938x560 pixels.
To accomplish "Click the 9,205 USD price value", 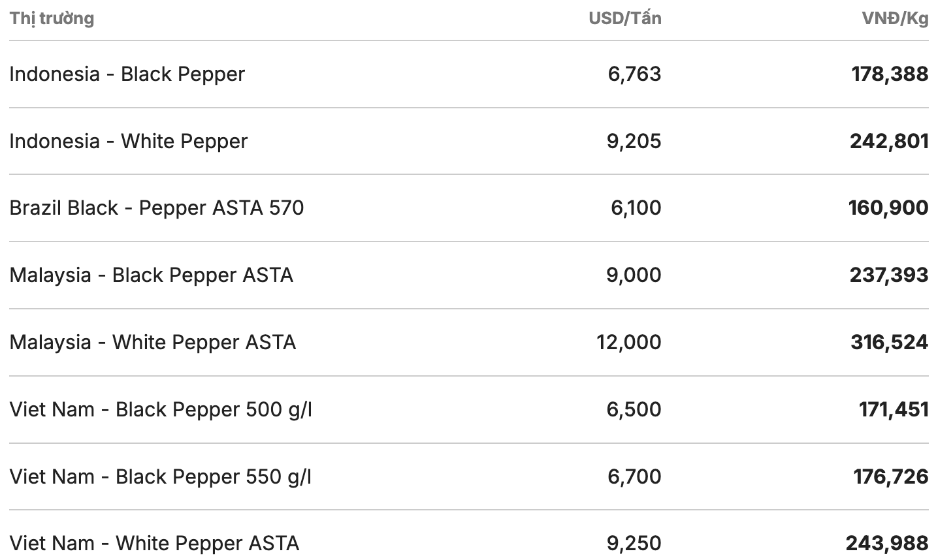I will click(634, 141).
